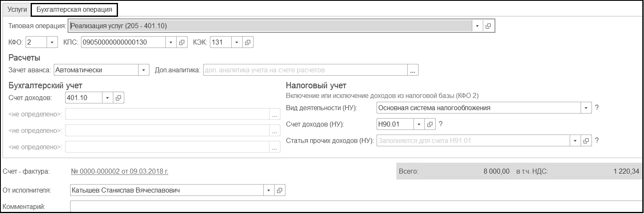Open the Счет-фактура № 0000-000002 link
Image resolution: width=644 pixels, height=214 pixels.
(x=119, y=171)
